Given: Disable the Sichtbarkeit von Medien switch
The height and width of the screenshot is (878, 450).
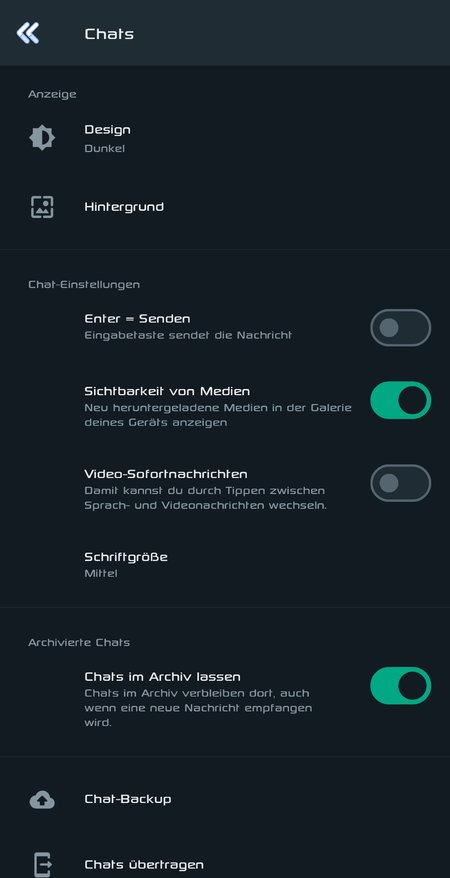Looking at the screenshot, I should coord(401,400).
